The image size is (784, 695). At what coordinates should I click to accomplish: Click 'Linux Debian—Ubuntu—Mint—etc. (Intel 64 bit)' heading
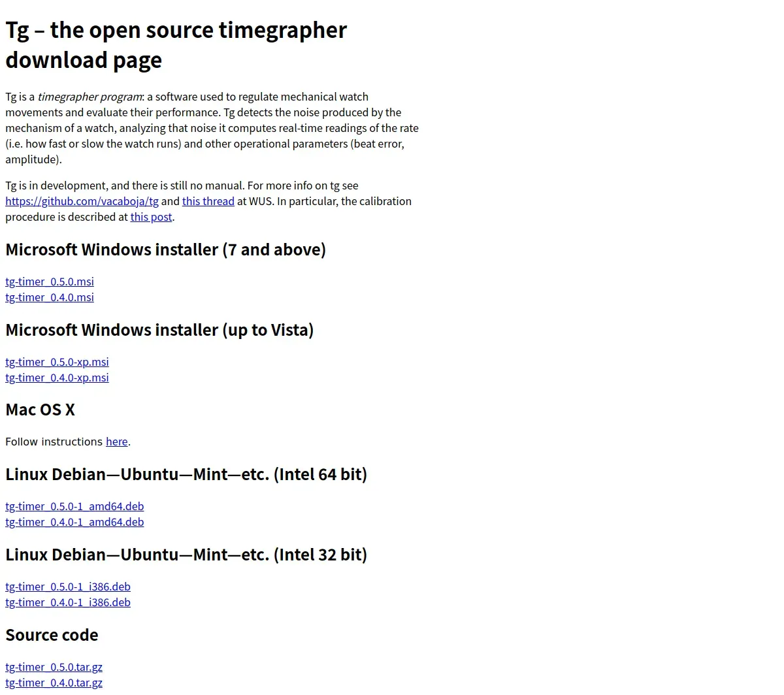pos(186,474)
